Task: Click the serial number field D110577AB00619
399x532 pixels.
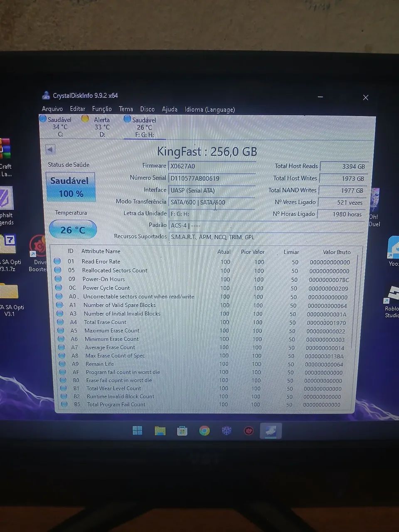Action: (x=212, y=178)
